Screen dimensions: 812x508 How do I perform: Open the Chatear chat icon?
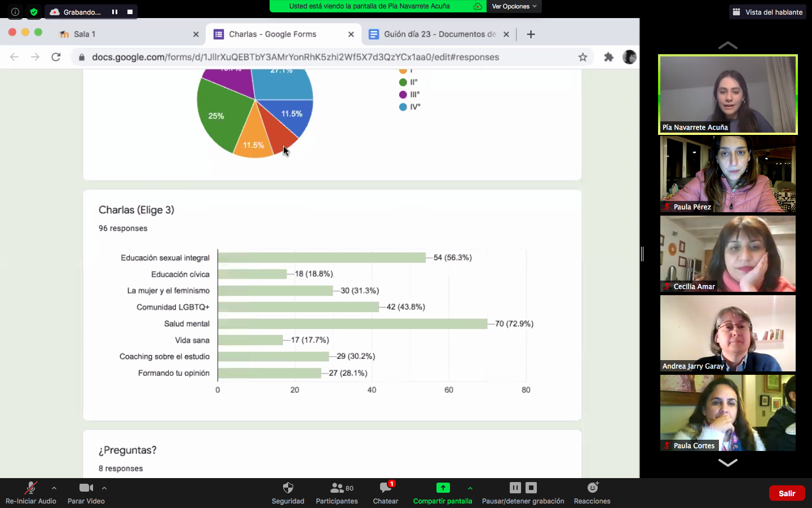(385, 488)
